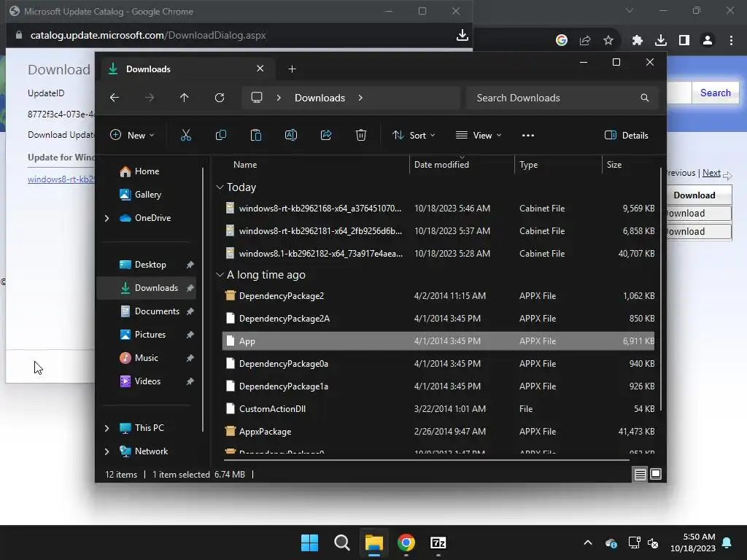Expand Network in navigation pane
The width and height of the screenshot is (747, 560).
[107, 451]
